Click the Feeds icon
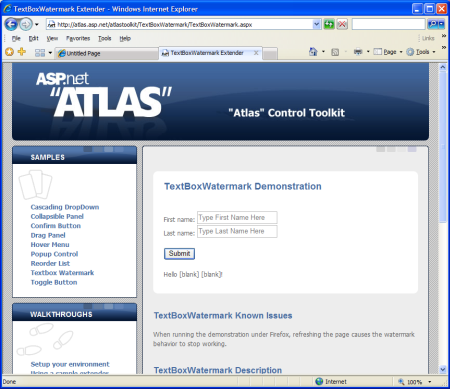The width and height of the screenshot is (450, 390). 335,52
